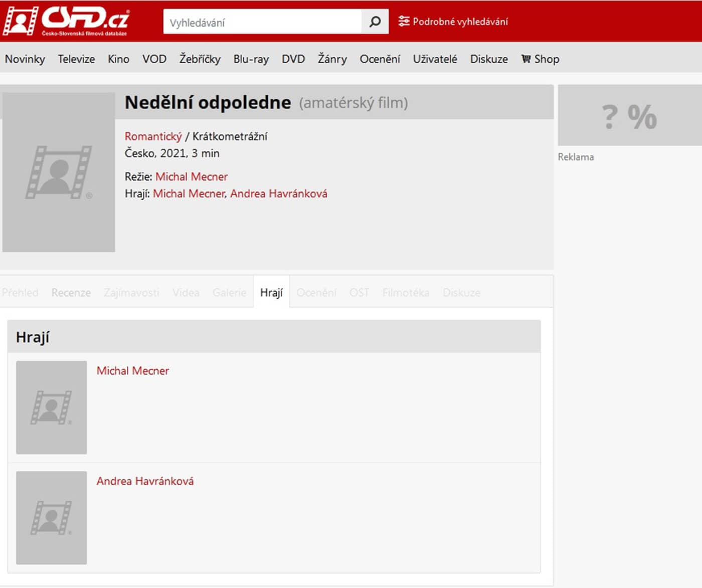Switch to the Videa tab
This screenshot has height=588, width=702.
click(x=186, y=292)
